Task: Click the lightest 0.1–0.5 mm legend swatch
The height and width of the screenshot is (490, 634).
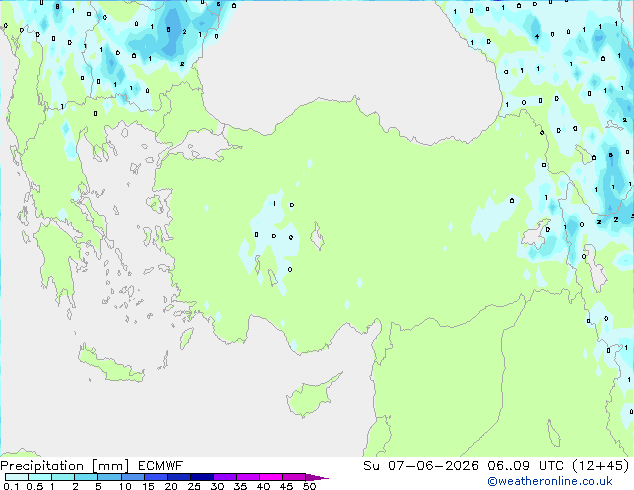Action: [x=17, y=477]
